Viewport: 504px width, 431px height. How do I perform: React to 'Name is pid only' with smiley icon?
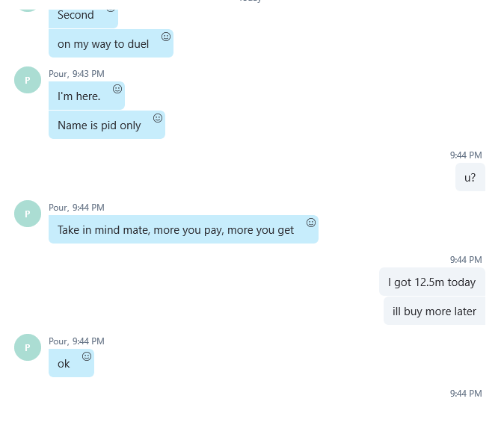(x=158, y=118)
